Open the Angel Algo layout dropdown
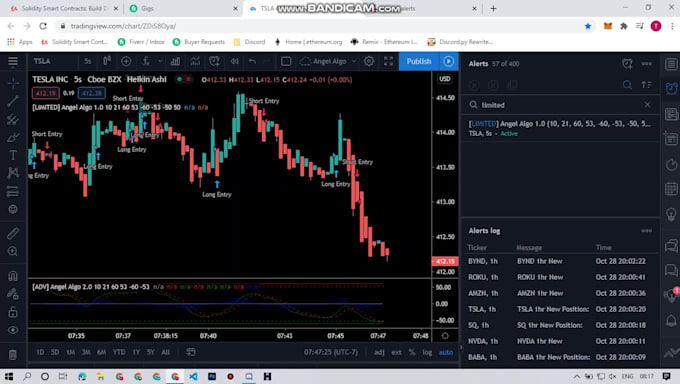The height and width of the screenshot is (384, 680). click(x=328, y=61)
